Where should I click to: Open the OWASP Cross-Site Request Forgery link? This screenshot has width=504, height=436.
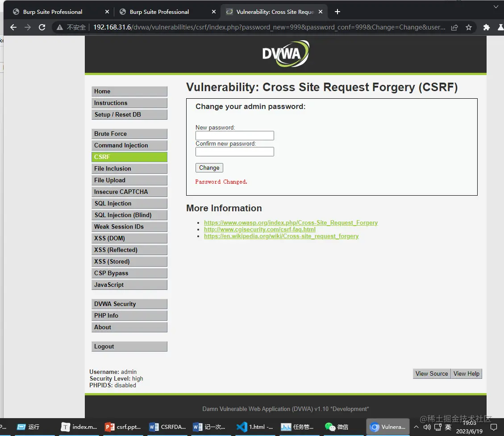click(291, 223)
